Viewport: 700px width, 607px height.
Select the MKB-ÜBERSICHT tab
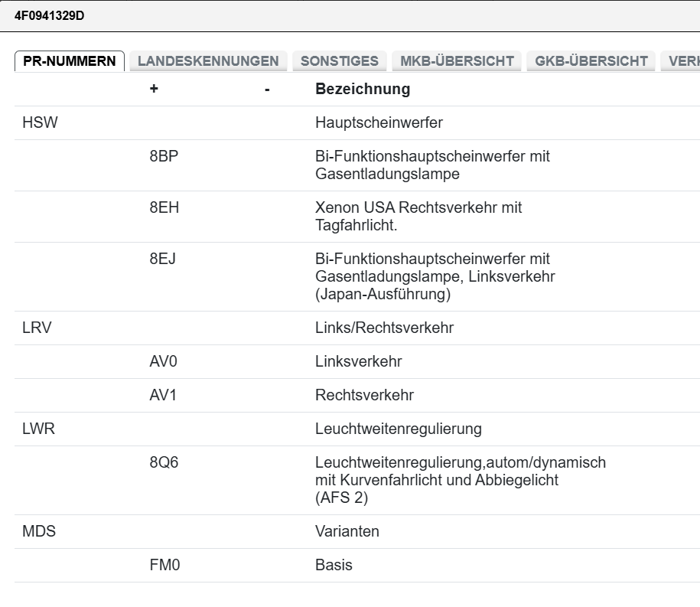coord(457,60)
